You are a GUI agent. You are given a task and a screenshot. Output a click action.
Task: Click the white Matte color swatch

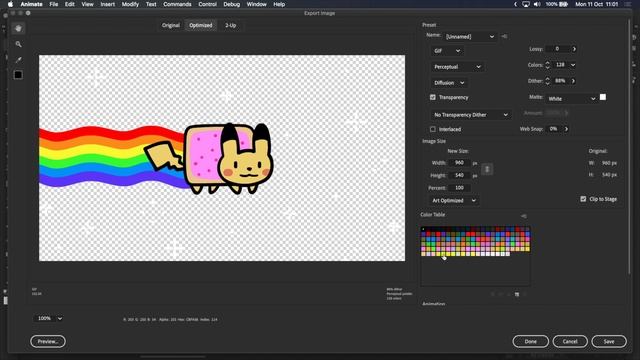point(603,97)
